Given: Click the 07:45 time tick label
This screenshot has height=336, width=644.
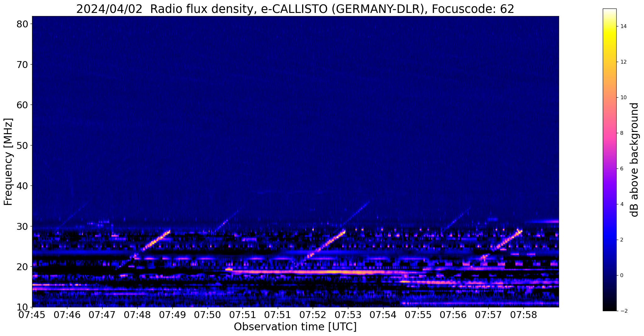Looking at the screenshot, I should (32, 315).
